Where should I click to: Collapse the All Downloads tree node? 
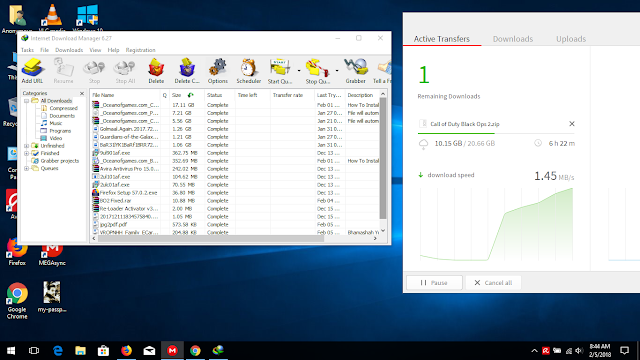pyautogui.click(x=27, y=101)
